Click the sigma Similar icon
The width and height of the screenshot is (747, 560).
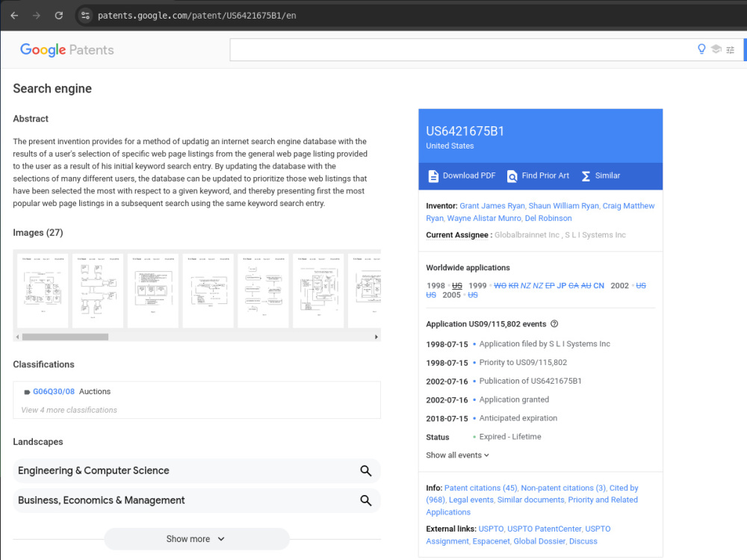click(586, 176)
